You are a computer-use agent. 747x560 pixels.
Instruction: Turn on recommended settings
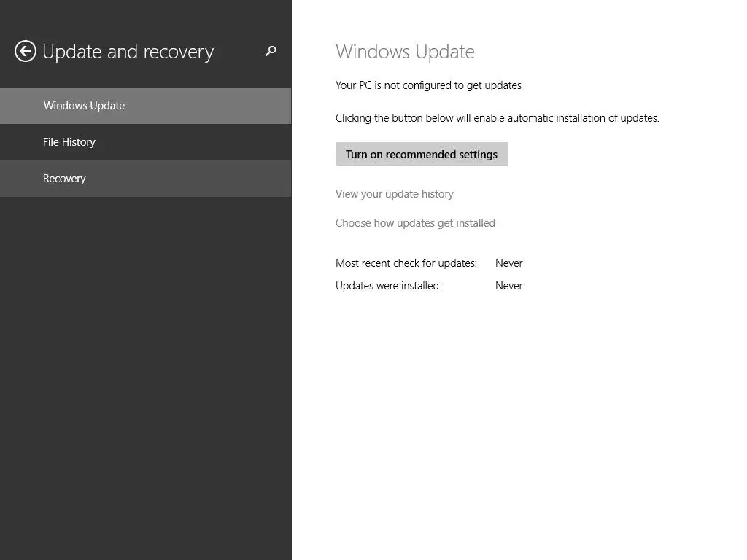point(422,155)
